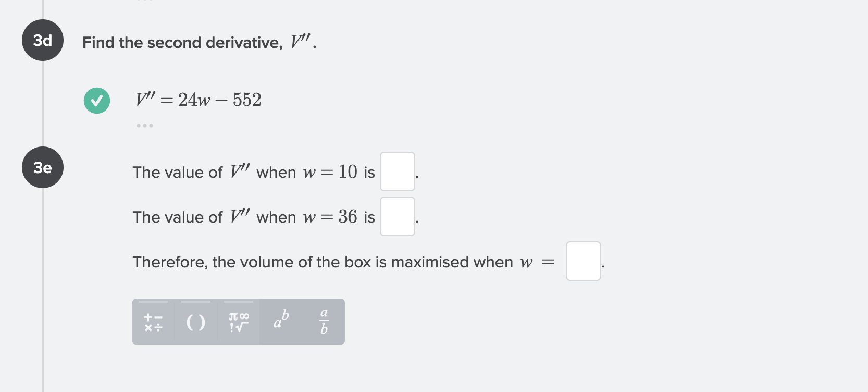Screen dimensions: 868x392
Task: Expand the ellipsis under V'' = 24w − 552
Action: coord(144,125)
